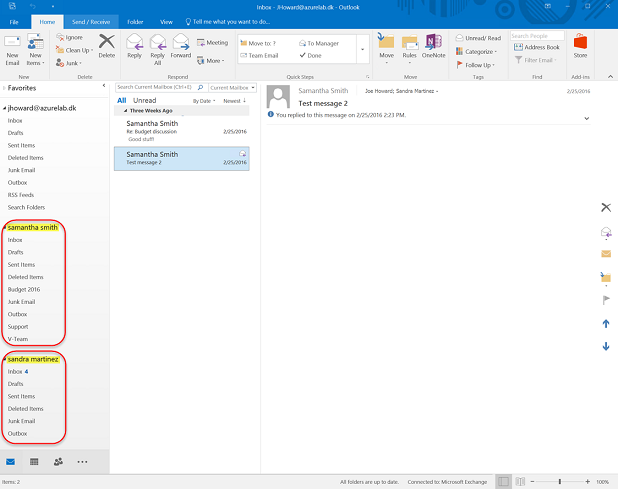Delete the selected message
Screen dimensions: 618x489
coord(107,46)
